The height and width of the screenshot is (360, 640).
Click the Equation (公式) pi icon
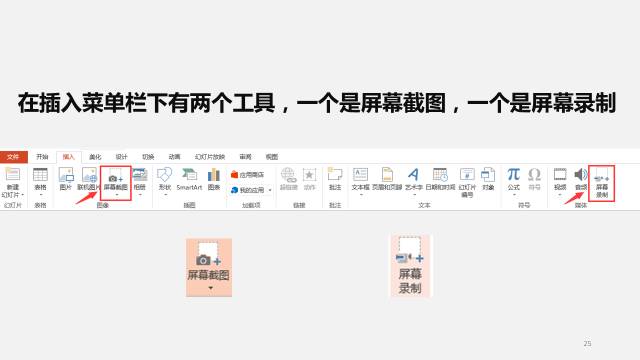(x=513, y=174)
